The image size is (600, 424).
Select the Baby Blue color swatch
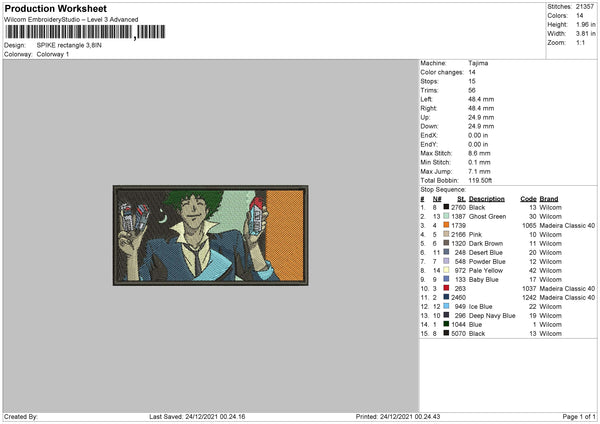pyautogui.click(x=446, y=279)
